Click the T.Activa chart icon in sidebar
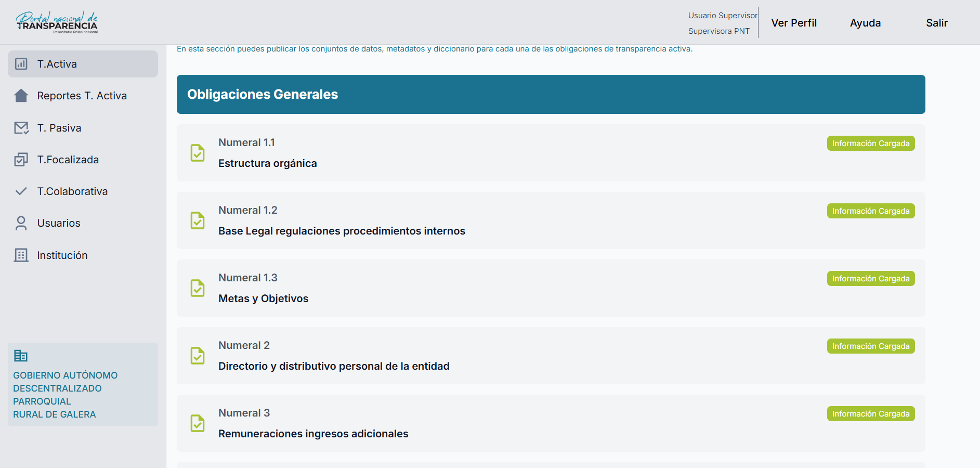The height and width of the screenshot is (468, 980). (x=21, y=64)
